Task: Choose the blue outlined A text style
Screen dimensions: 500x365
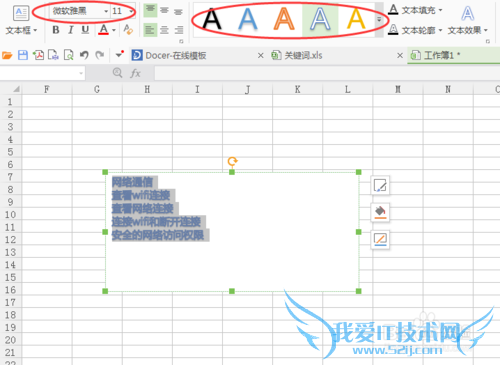Action: [320, 19]
